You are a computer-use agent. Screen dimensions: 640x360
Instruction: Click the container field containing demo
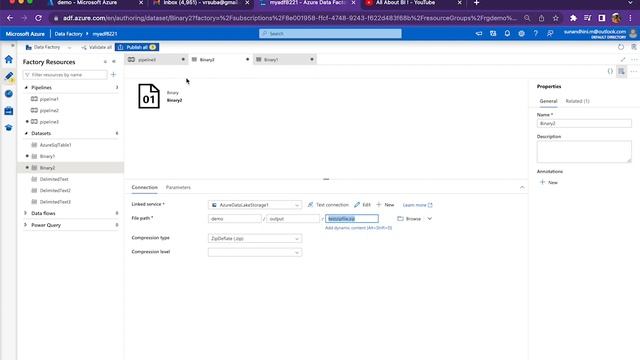[234, 219]
